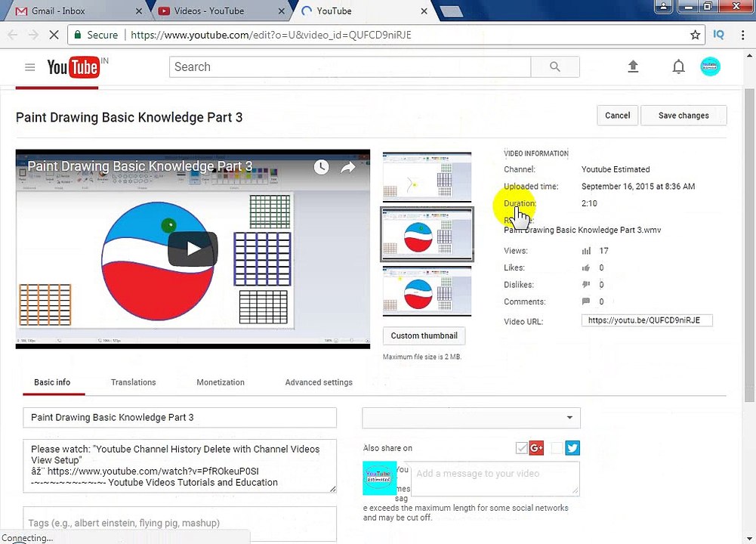
Task: Click the share arrow on video
Action: (348, 167)
